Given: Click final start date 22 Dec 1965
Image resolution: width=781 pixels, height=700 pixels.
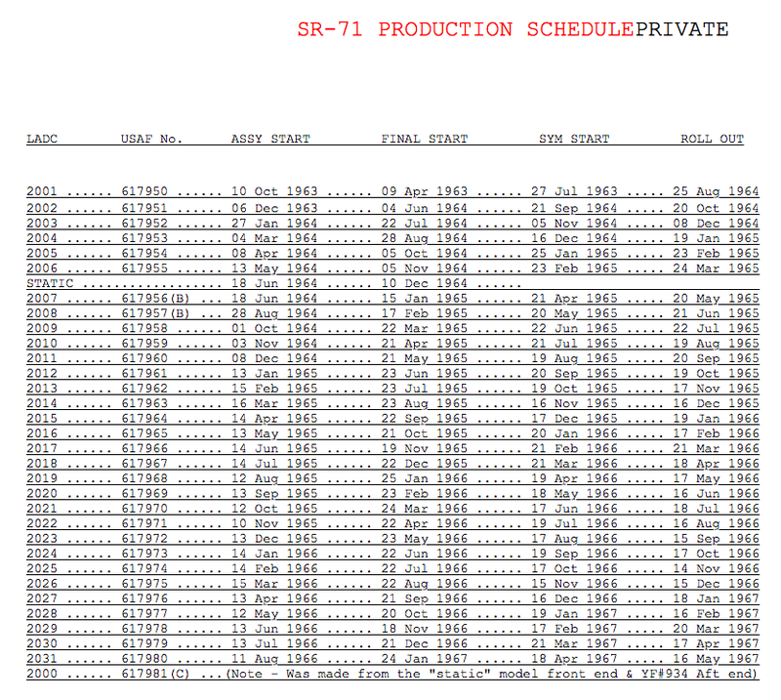Looking at the screenshot, I should pyautogui.click(x=425, y=464).
